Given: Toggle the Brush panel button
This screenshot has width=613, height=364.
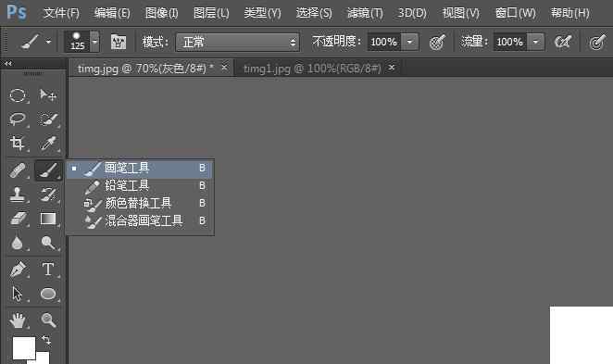Looking at the screenshot, I should pyautogui.click(x=119, y=42).
